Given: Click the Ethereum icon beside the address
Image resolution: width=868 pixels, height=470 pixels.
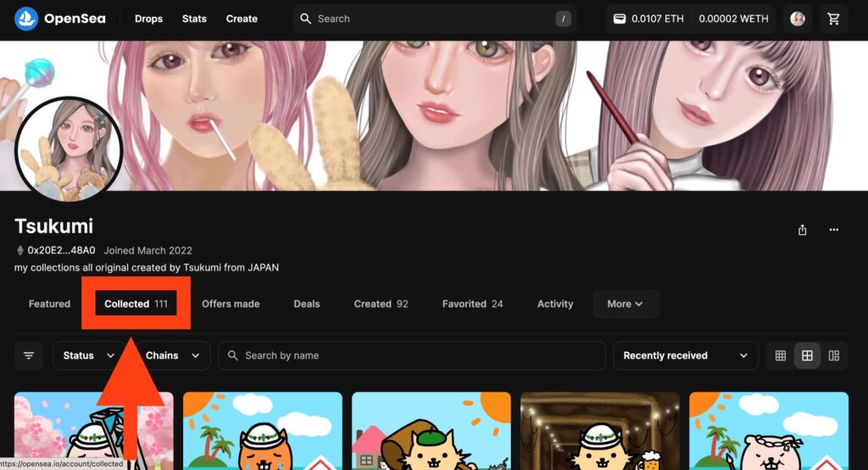Looking at the screenshot, I should 20,250.
